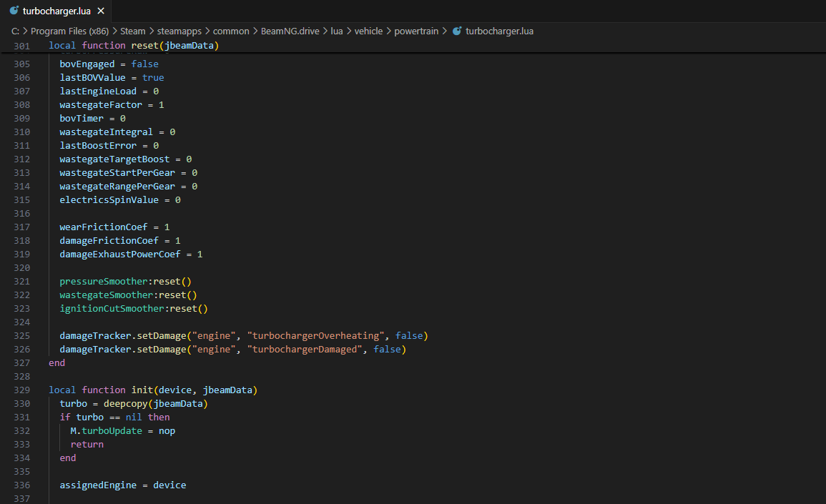Click the vehicle breadcrumb folder
Image resolution: width=826 pixels, height=504 pixels.
point(368,31)
